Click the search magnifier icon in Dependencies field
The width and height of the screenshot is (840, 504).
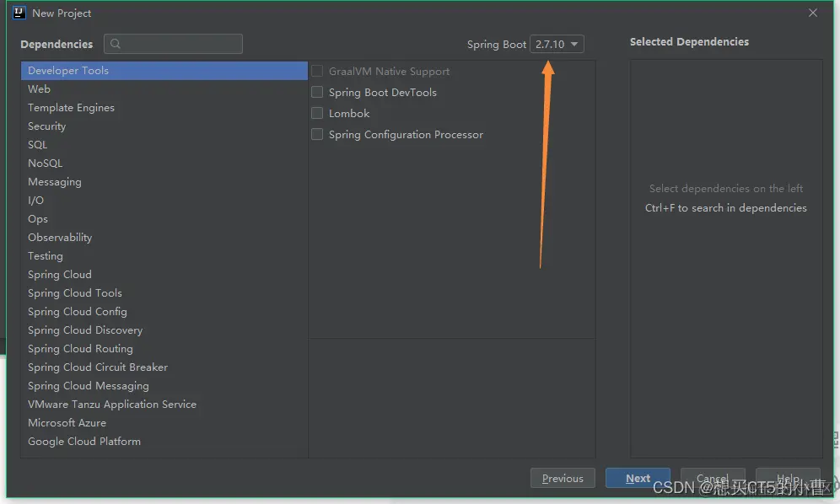(x=116, y=44)
